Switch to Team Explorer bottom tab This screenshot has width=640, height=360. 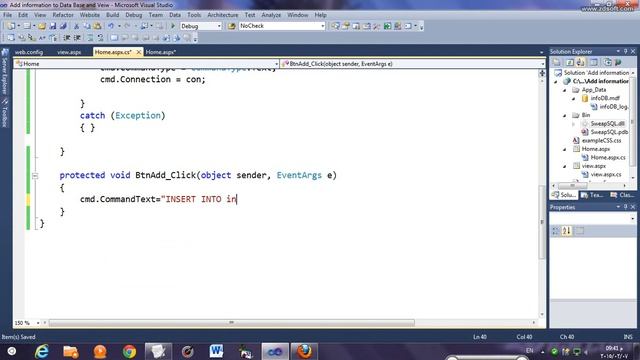coord(592,195)
